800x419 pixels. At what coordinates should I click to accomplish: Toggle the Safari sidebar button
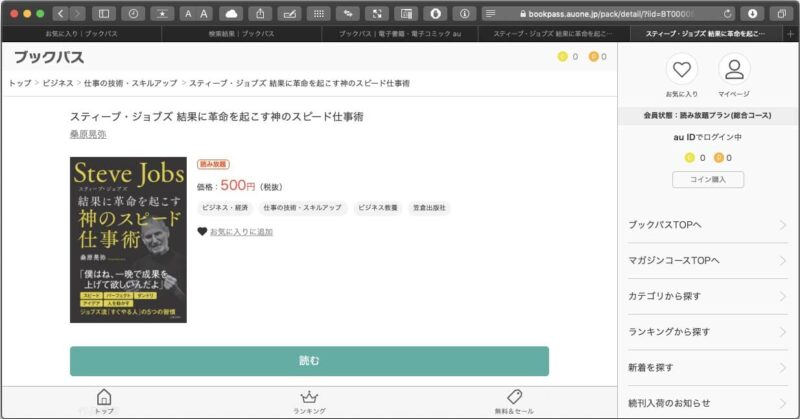(x=104, y=14)
